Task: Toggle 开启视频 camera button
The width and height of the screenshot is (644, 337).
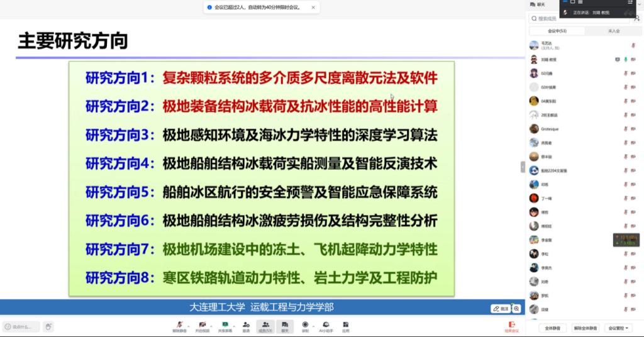Action: coord(201,324)
